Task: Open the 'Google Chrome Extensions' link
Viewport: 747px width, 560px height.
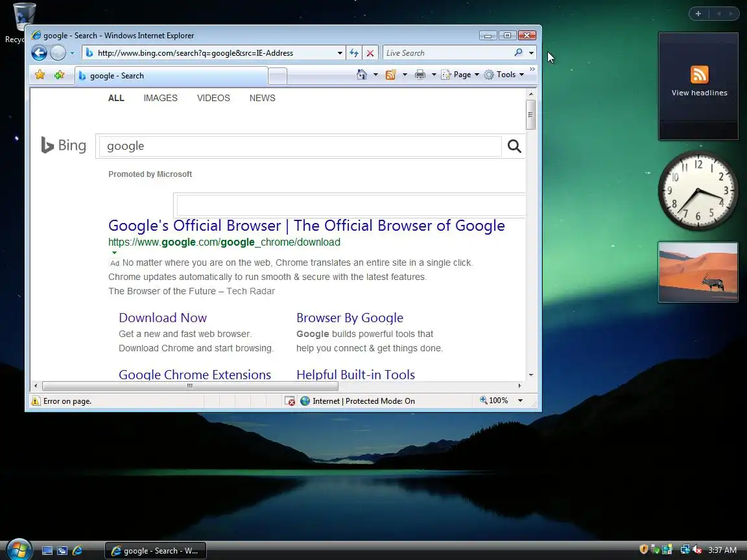Action: (x=195, y=374)
